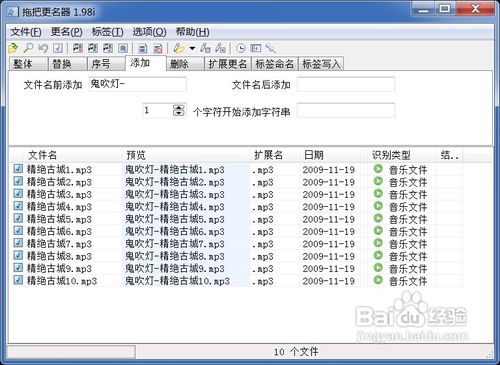This screenshot has width=500, height=365.
Task: Click the 文件名后添加 input field
Action: [346, 84]
